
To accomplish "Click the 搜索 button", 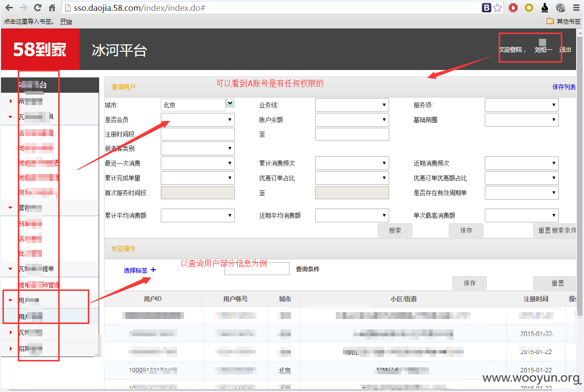I will [395, 230].
